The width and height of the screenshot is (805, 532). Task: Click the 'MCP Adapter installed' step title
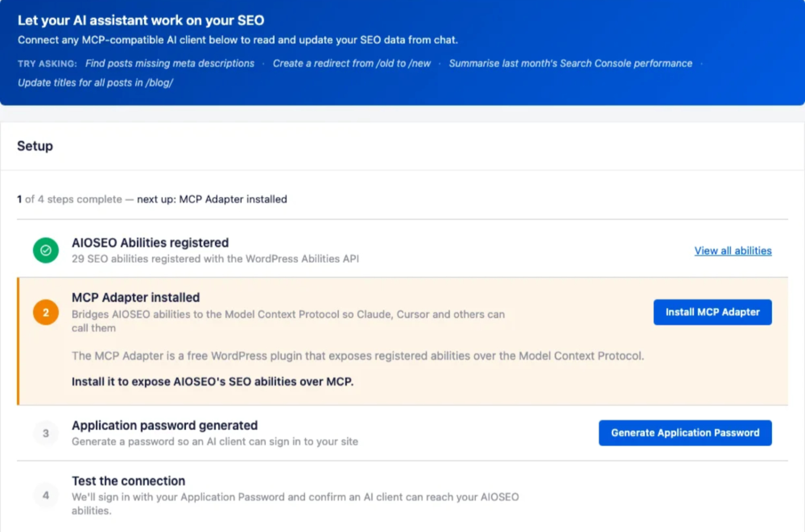136,297
